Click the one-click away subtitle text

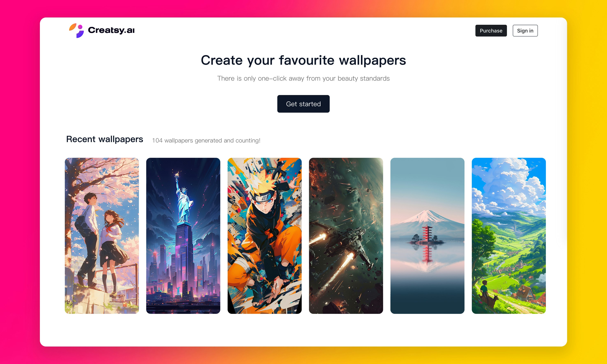click(x=303, y=78)
